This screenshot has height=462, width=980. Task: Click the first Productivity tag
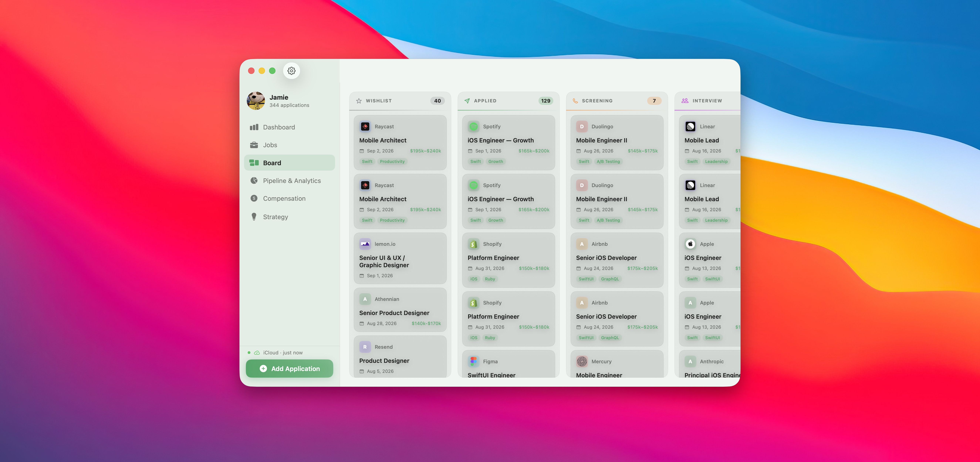(x=392, y=162)
